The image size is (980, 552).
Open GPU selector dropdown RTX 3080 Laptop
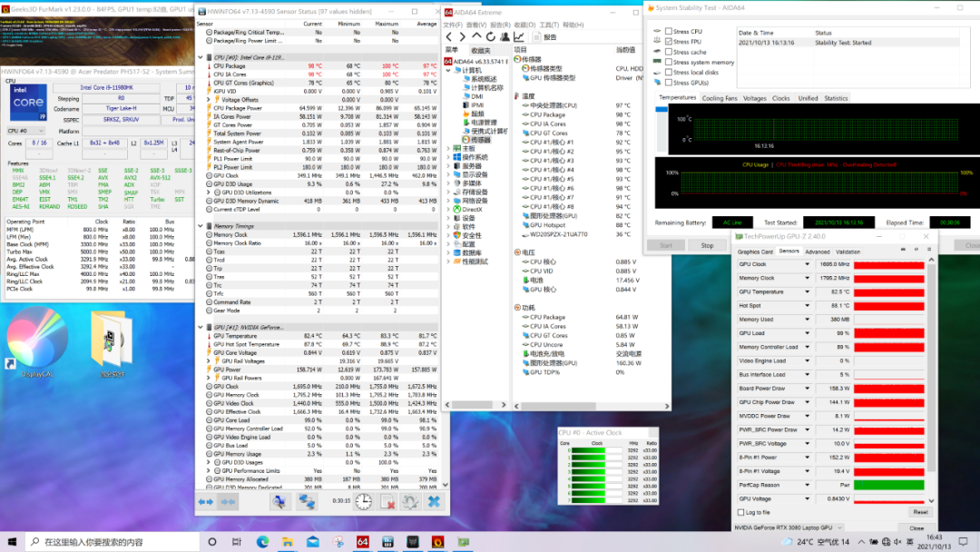click(789, 527)
